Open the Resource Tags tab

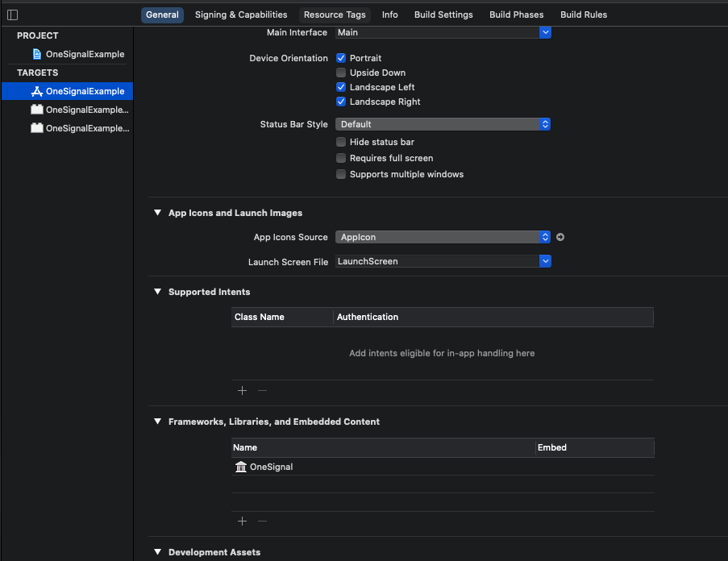[335, 15]
